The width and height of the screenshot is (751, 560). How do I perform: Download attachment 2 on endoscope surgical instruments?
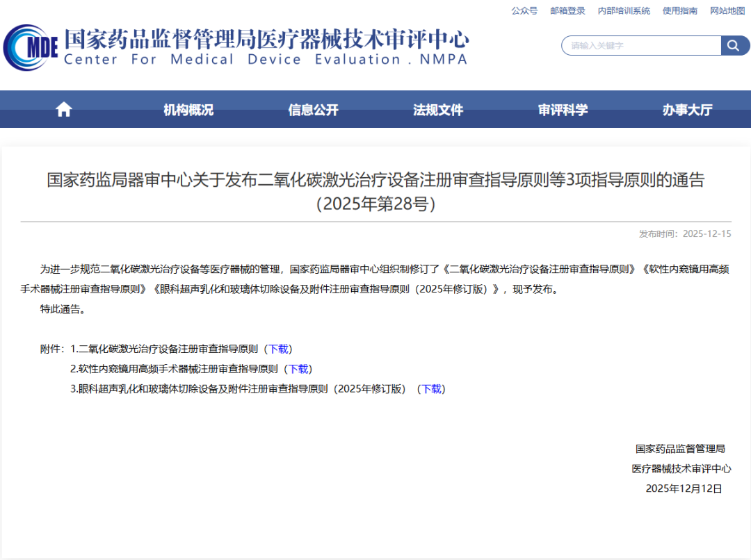(298, 369)
